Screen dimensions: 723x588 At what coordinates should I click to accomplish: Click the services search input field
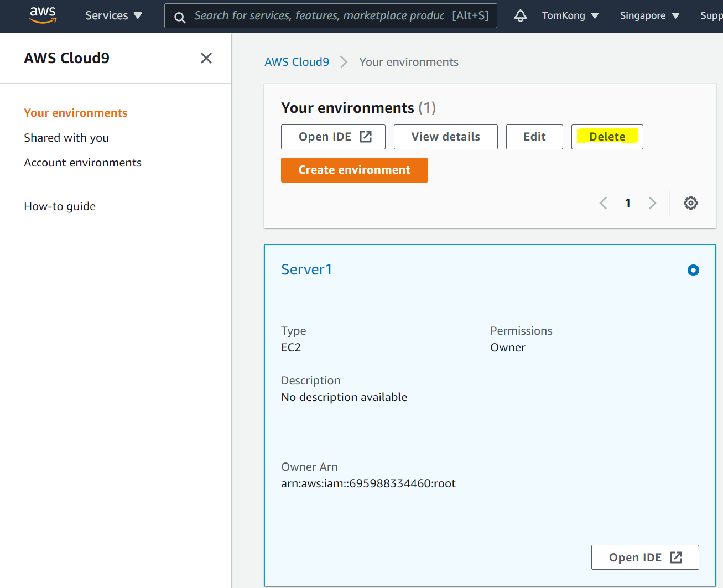(330, 15)
